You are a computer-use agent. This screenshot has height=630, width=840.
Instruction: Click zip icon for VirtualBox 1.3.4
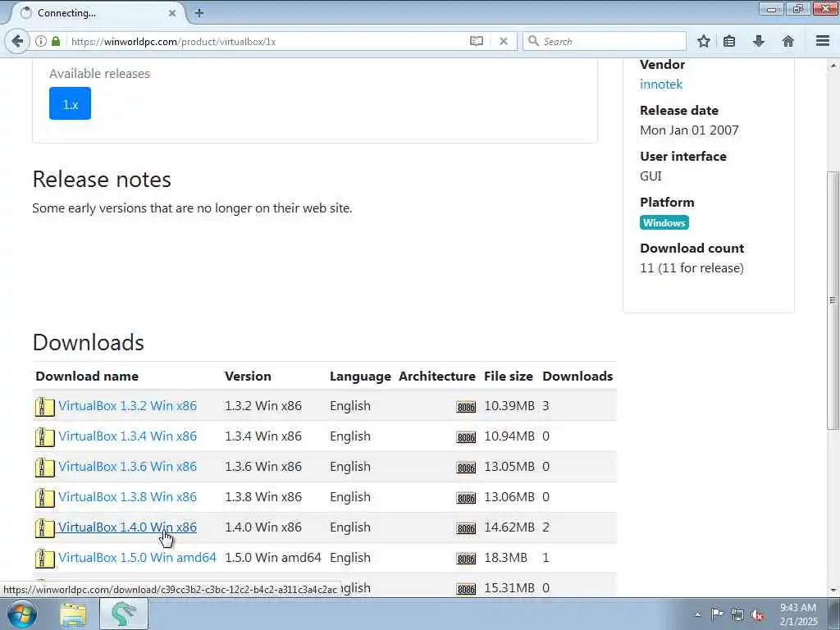click(44, 437)
